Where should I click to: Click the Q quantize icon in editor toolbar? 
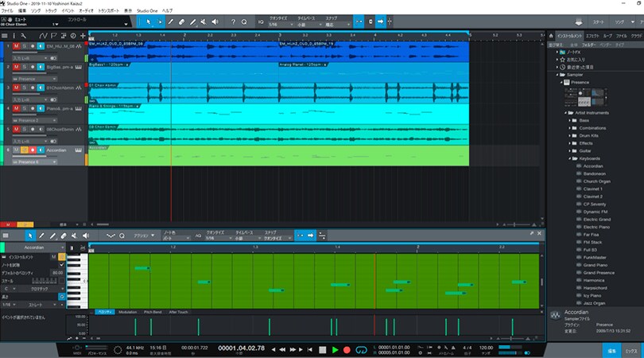122,235
